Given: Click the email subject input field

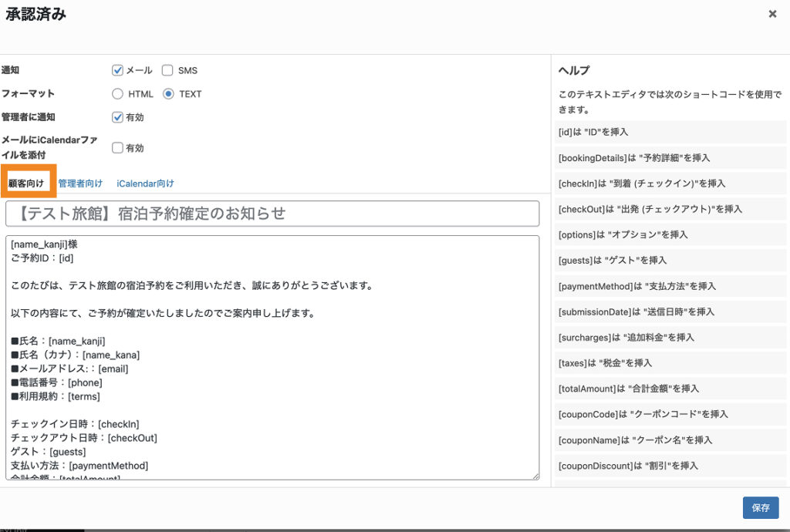Looking at the screenshot, I should (272, 214).
